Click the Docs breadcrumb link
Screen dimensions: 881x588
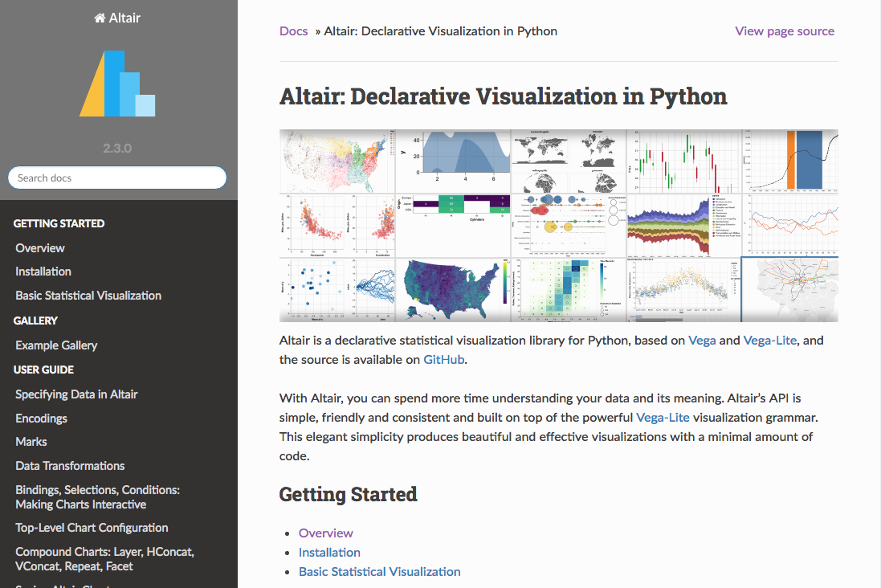[x=294, y=31]
